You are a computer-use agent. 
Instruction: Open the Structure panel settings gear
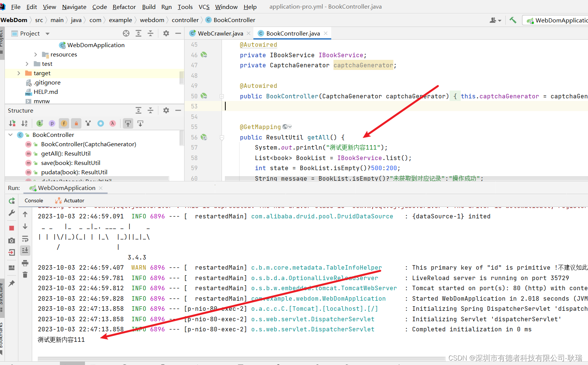166,110
